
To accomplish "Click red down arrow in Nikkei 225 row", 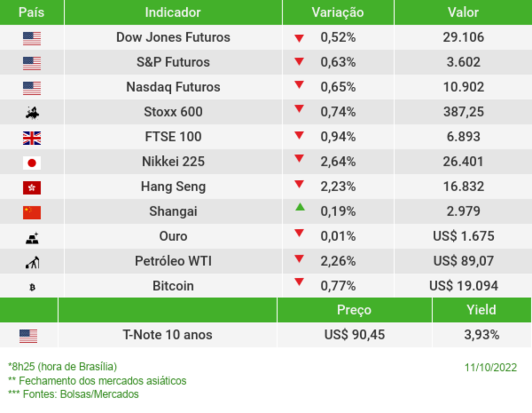I will pos(299,158).
